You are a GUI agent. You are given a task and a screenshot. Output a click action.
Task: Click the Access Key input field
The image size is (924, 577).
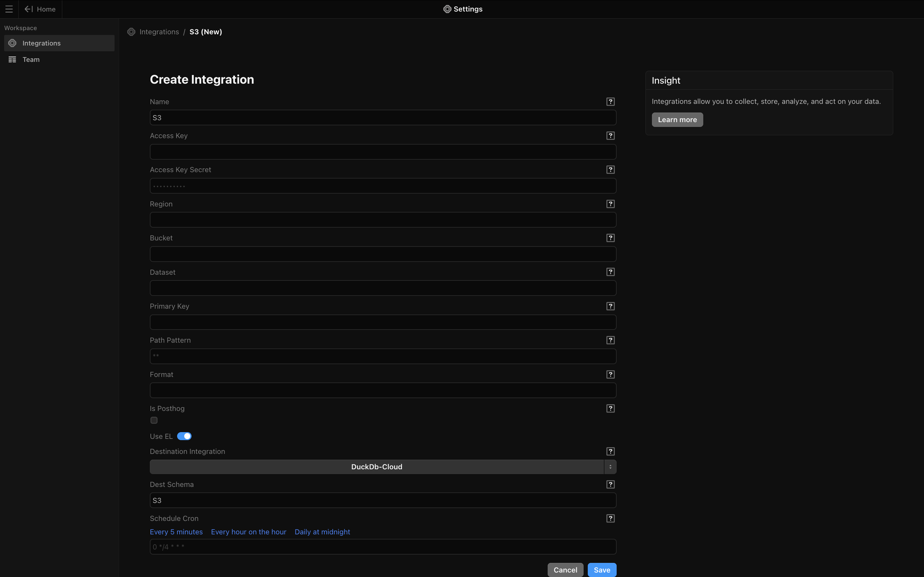coord(382,152)
